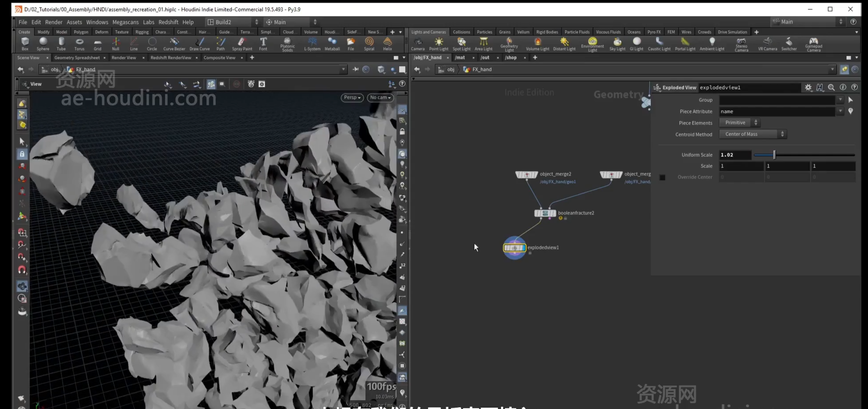
Task: Select the Sphere shelf tool
Action: pos(43,44)
